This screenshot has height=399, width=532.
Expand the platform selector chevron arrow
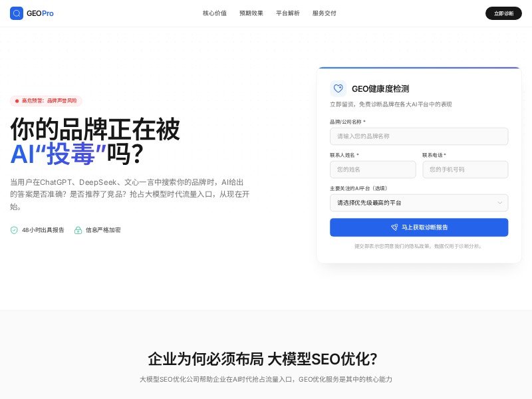point(499,203)
